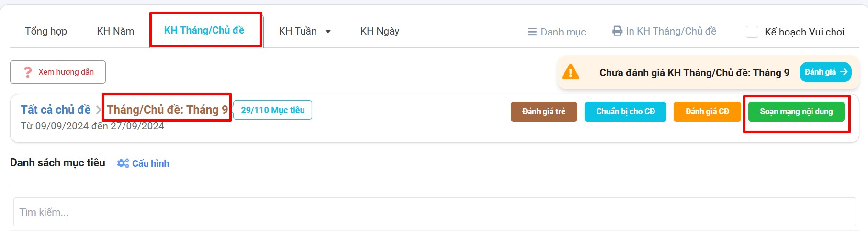Click the arrow icon in Đánh giá pill
The image size is (868, 231).
pyautogui.click(x=844, y=72)
